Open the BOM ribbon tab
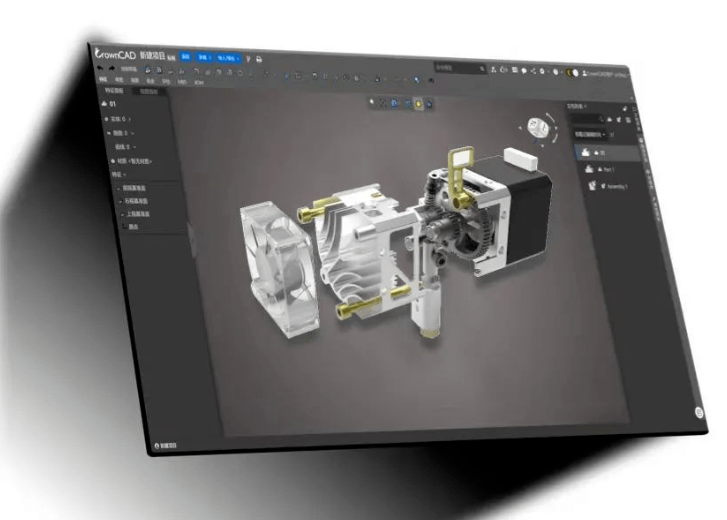The image size is (727, 520). pos(199,82)
